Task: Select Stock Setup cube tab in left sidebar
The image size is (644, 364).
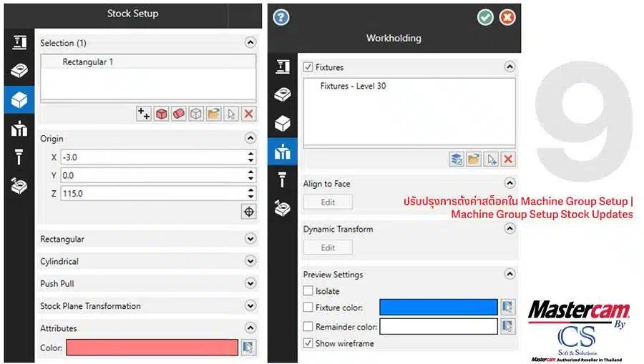Action: click(19, 99)
